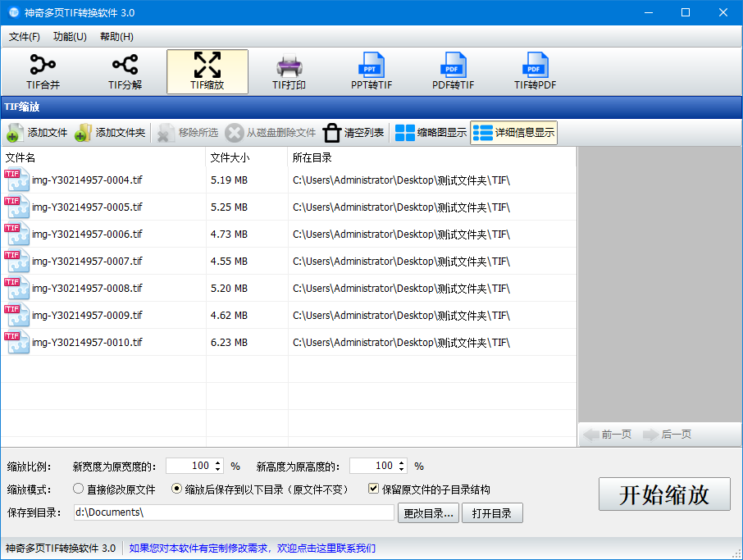Open the 帮助(H) menu
The image size is (743, 560).
(x=116, y=36)
